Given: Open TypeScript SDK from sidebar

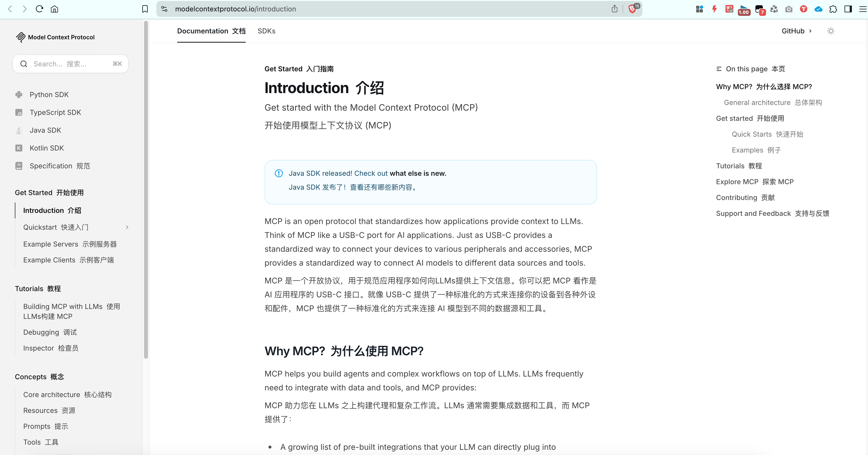Looking at the screenshot, I should [x=55, y=113].
